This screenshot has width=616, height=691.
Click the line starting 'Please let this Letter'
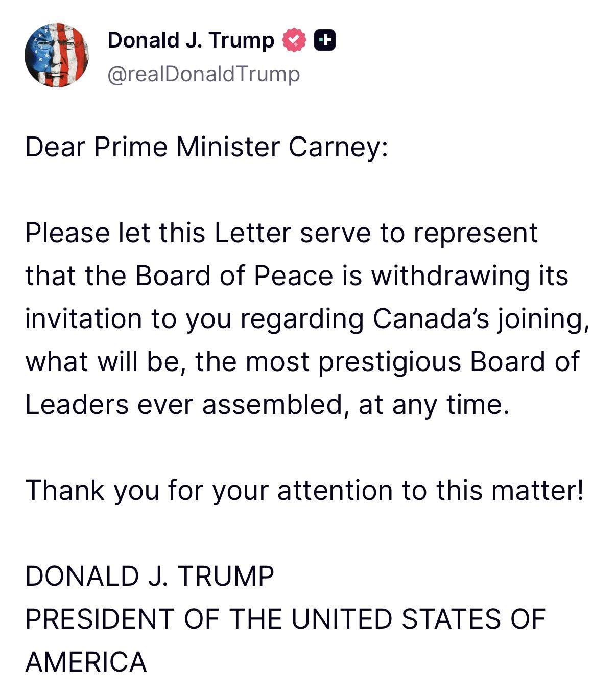pyautogui.click(x=281, y=233)
